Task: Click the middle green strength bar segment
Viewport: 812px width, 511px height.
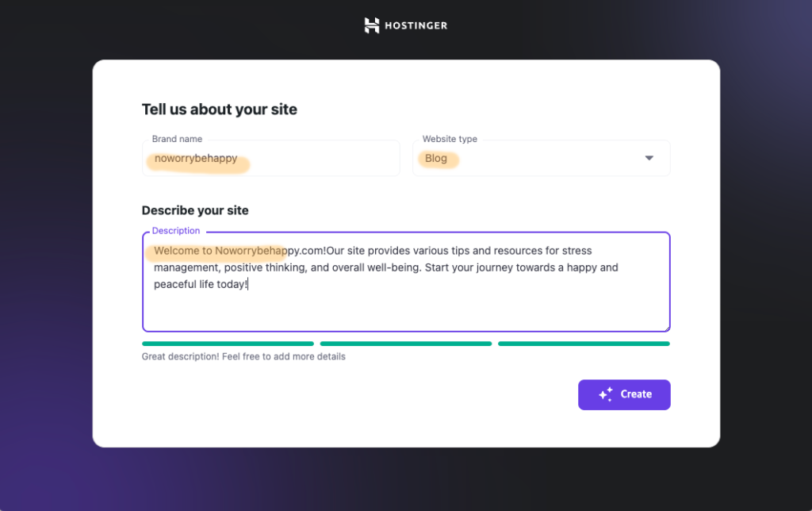Action: click(x=406, y=344)
